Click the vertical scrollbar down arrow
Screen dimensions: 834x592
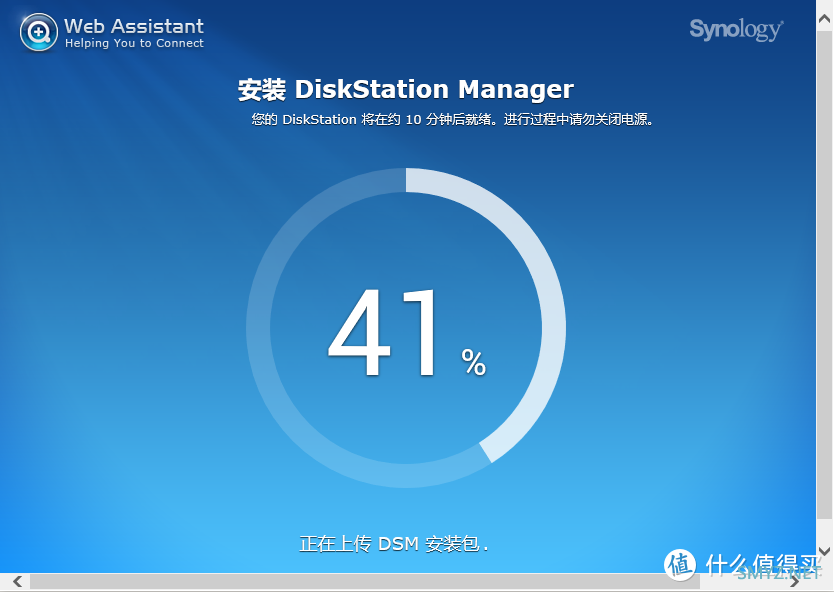(x=824, y=551)
